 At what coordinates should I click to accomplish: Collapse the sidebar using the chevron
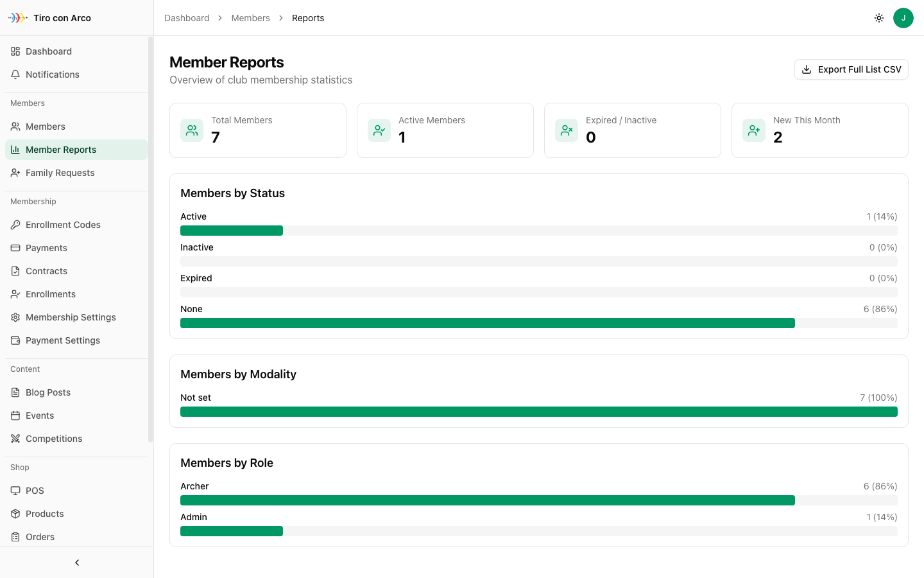76,563
